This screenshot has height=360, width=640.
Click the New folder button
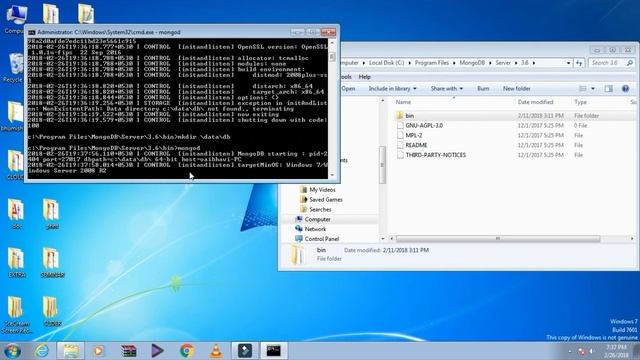(x=516, y=89)
